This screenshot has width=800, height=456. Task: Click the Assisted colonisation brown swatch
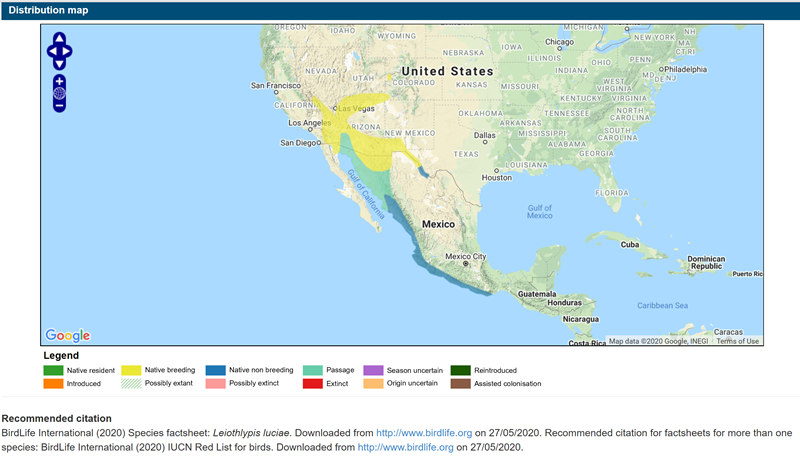[x=460, y=383]
